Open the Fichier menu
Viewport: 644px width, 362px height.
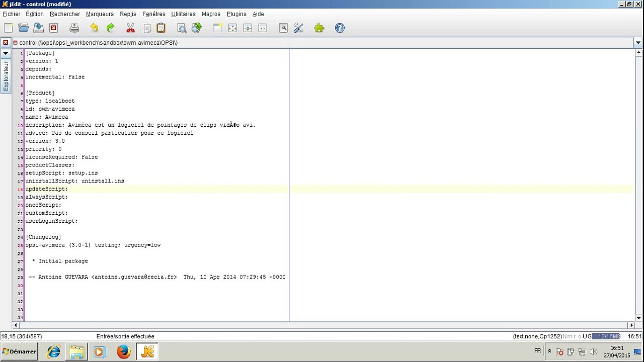click(x=12, y=14)
